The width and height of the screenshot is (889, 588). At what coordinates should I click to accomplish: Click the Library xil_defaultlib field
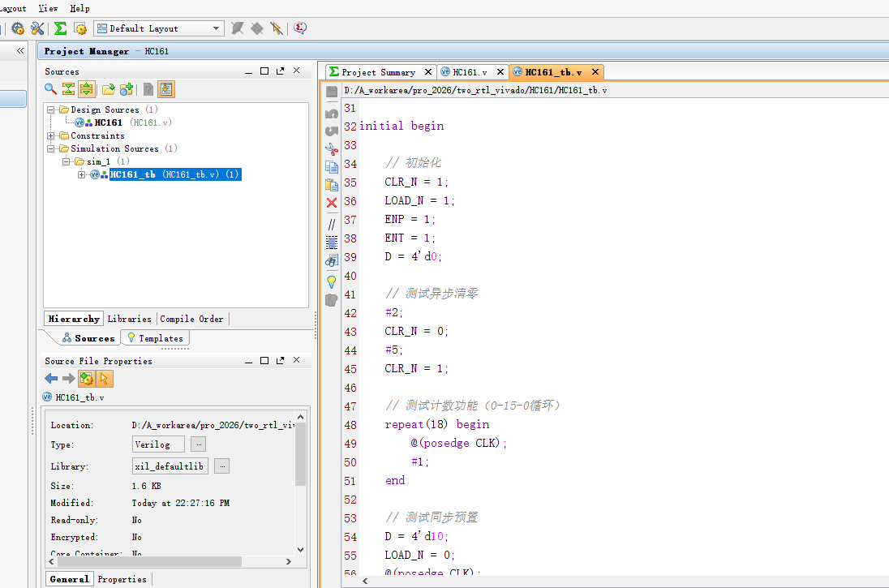pyautogui.click(x=170, y=466)
